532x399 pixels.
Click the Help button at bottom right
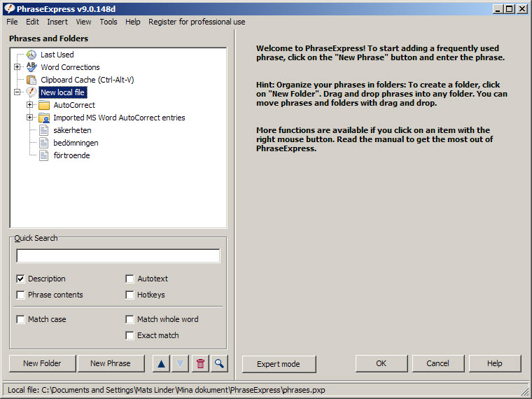pyautogui.click(x=495, y=363)
